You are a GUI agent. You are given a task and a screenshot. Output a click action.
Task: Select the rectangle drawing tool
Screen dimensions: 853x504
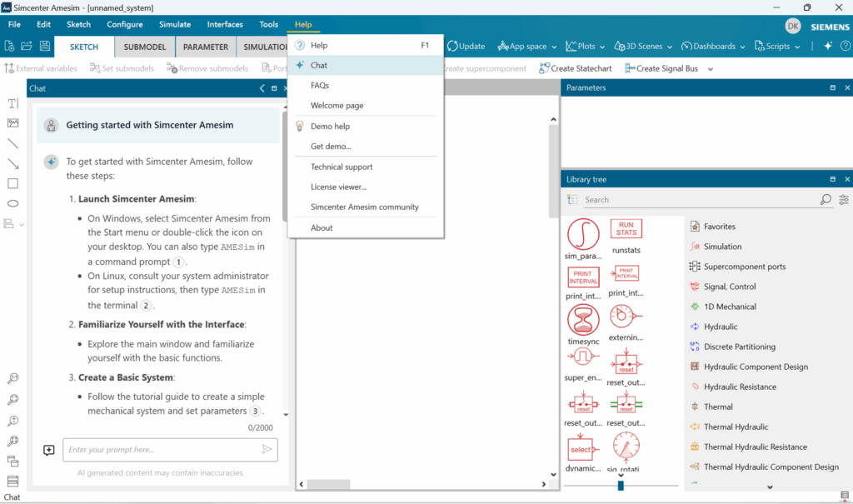pos(12,183)
